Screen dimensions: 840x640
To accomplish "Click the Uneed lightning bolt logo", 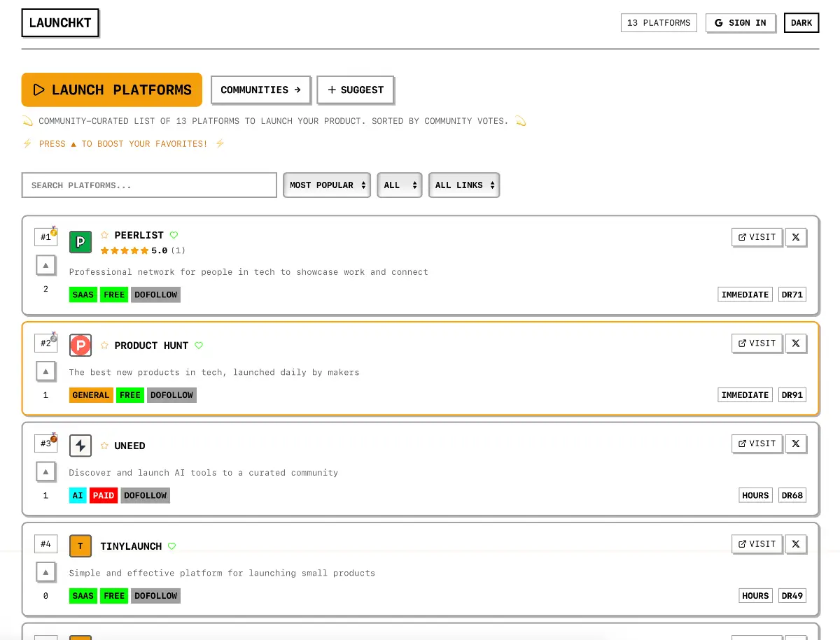I will point(80,446).
